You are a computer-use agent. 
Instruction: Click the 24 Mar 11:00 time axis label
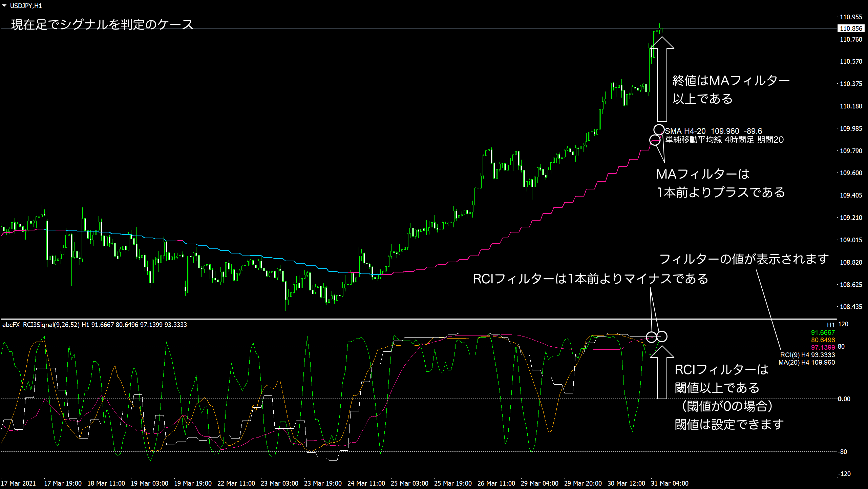[366, 483]
